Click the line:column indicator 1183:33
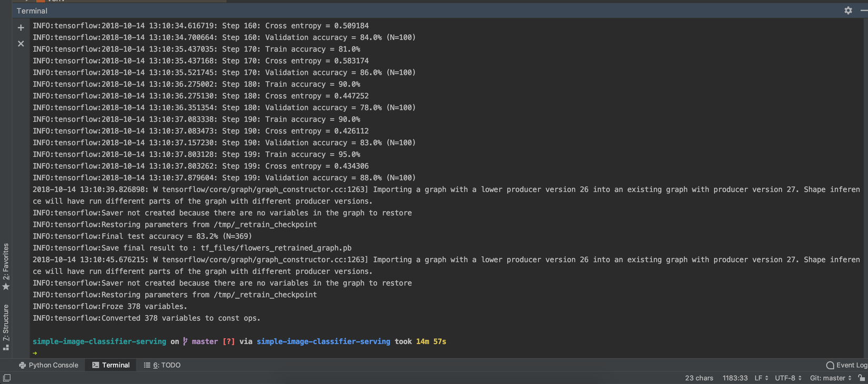Viewport: 868px width, 384px height. (x=735, y=378)
